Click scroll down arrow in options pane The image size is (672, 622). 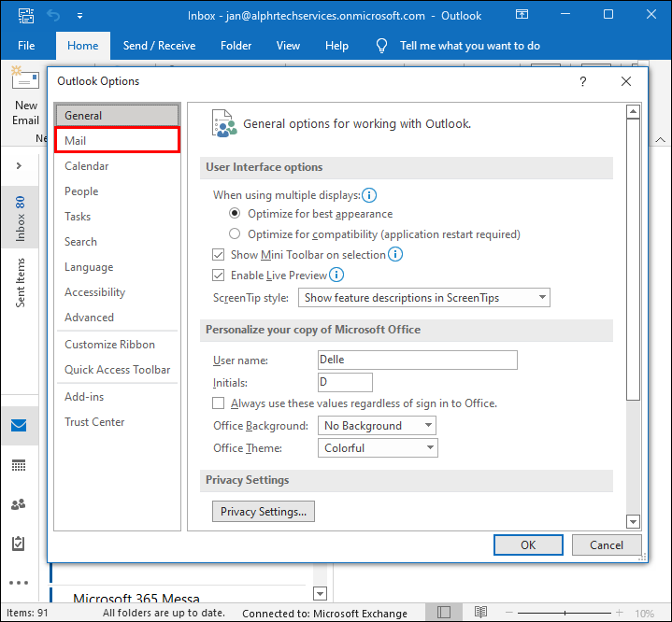coord(633,521)
